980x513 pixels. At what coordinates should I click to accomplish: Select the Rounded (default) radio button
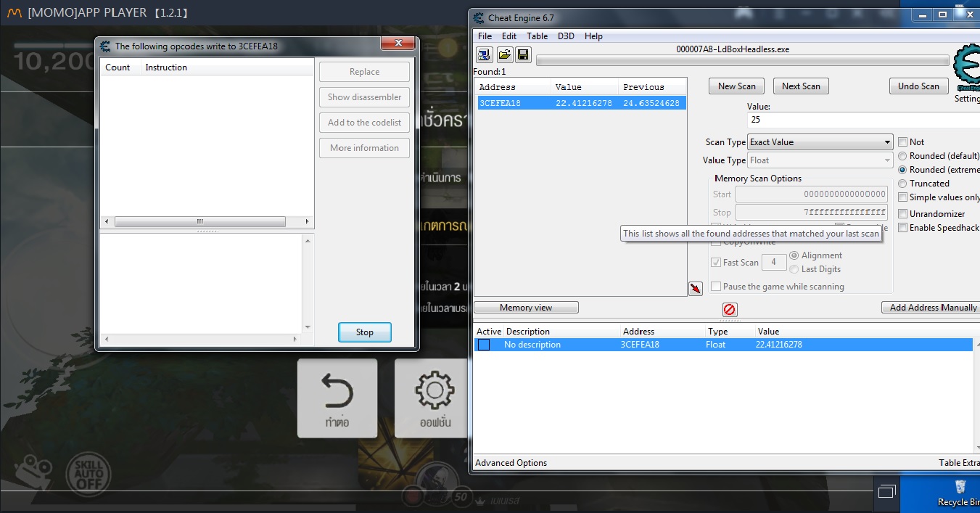coord(903,156)
